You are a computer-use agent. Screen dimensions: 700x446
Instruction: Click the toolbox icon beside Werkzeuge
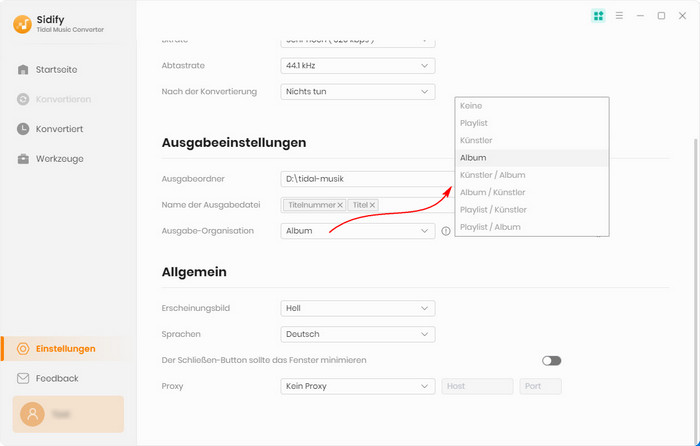click(x=23, y=159)
